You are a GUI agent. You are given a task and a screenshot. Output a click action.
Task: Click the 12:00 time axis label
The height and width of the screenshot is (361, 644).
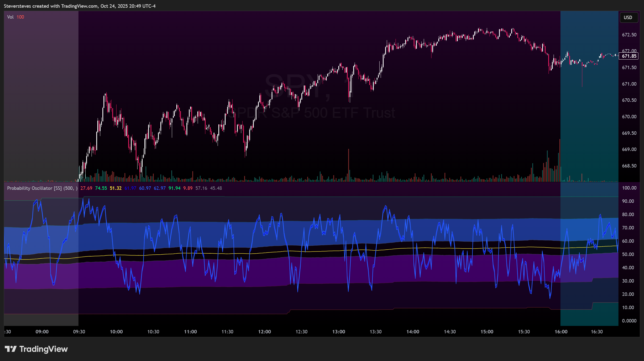click(264, 332)
